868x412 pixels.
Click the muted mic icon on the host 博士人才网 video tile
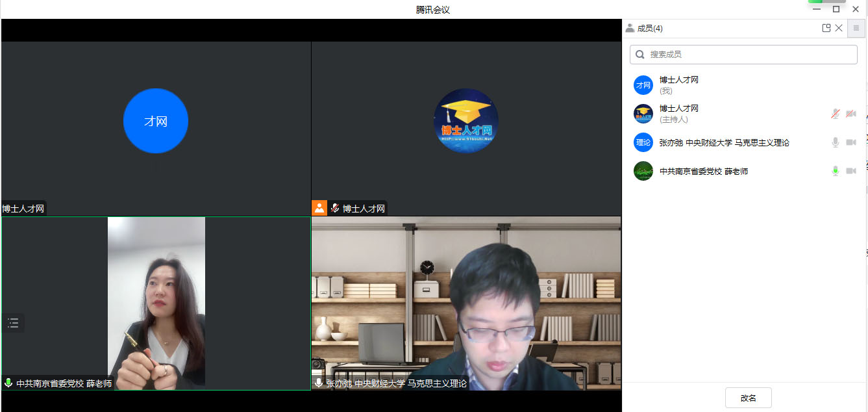coord(335,209)
